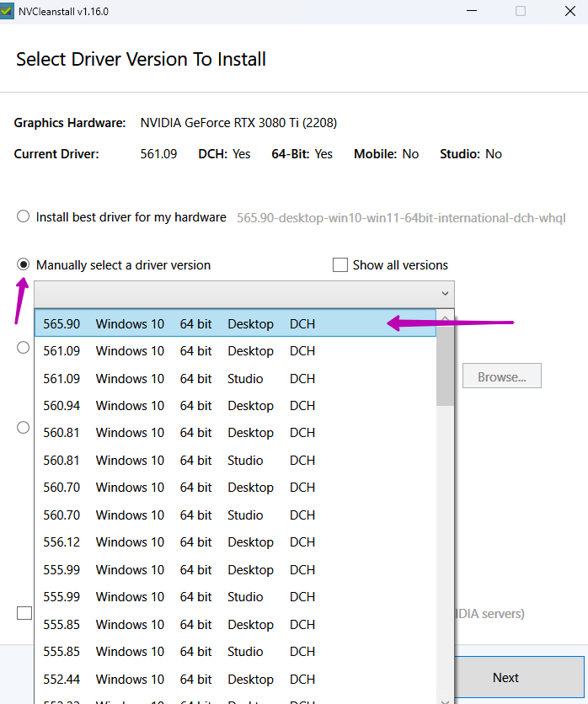588x704 pixels.
Task: Click the suggested driver name 565.90-desktop-win10-win11 text
Action: (x=401, y=218)
